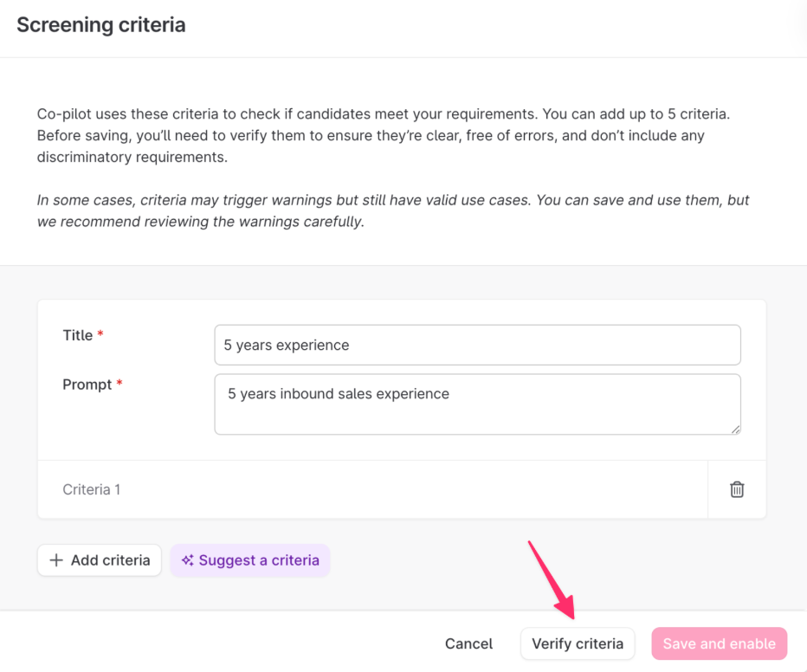The height and width of the screenshot is (672, 807).
Task: Click the resize handle of the Prompt textarea
Action: [735, 429]
